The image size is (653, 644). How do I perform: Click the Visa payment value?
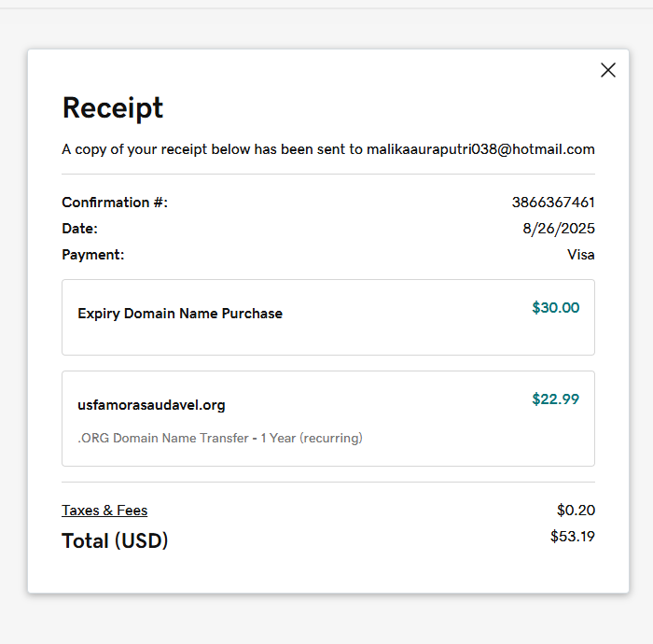pos(580,255)
